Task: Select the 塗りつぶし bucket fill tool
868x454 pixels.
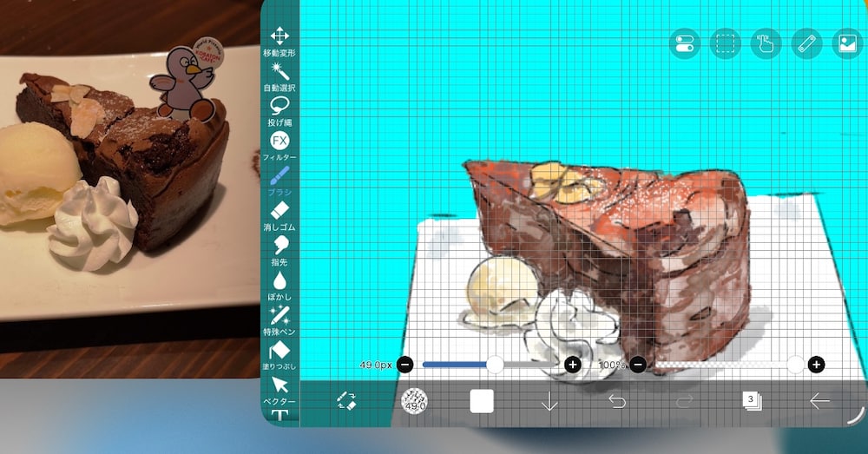Action: [279, 356]
